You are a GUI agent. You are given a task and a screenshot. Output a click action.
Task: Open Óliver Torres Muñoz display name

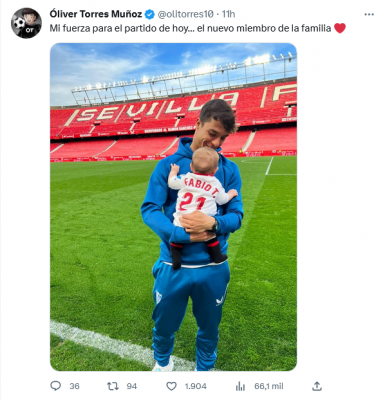point(96,14)
